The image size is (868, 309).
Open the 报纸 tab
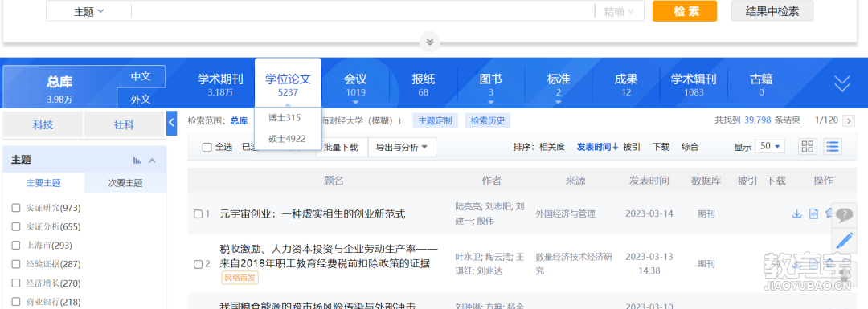423,84
